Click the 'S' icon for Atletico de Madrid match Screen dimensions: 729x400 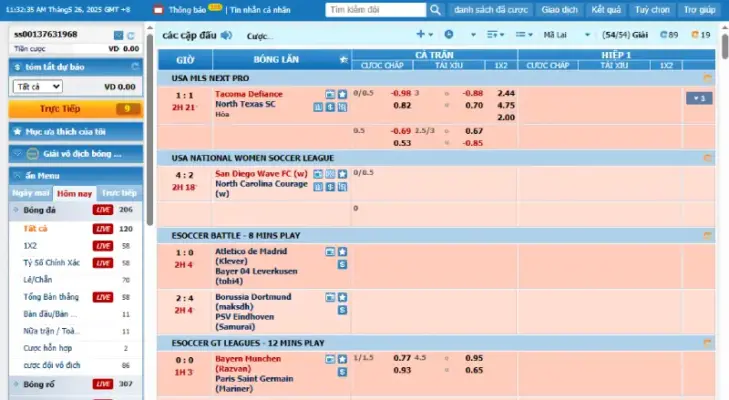coord(342,265)
